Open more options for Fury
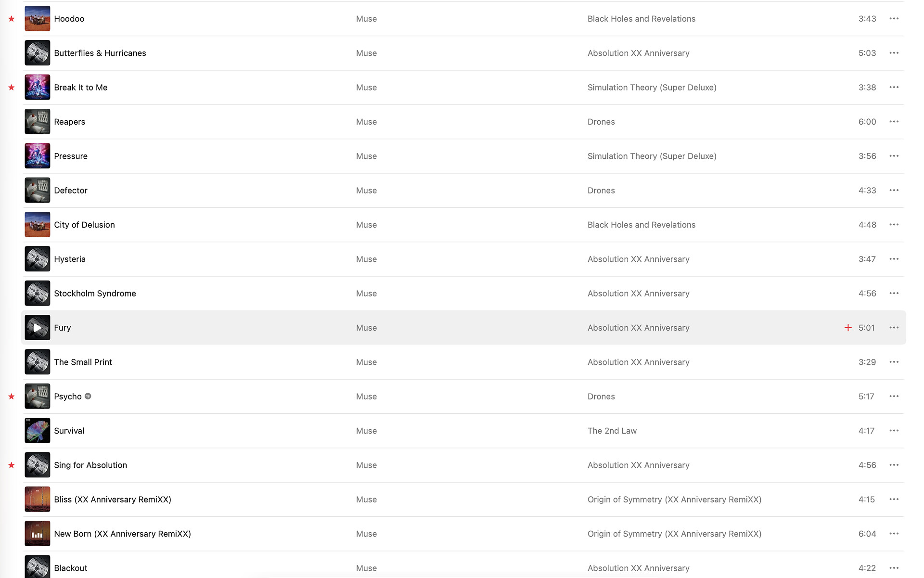Image resolution: width=924 pixels, height=578 pixels. point(894,328)
